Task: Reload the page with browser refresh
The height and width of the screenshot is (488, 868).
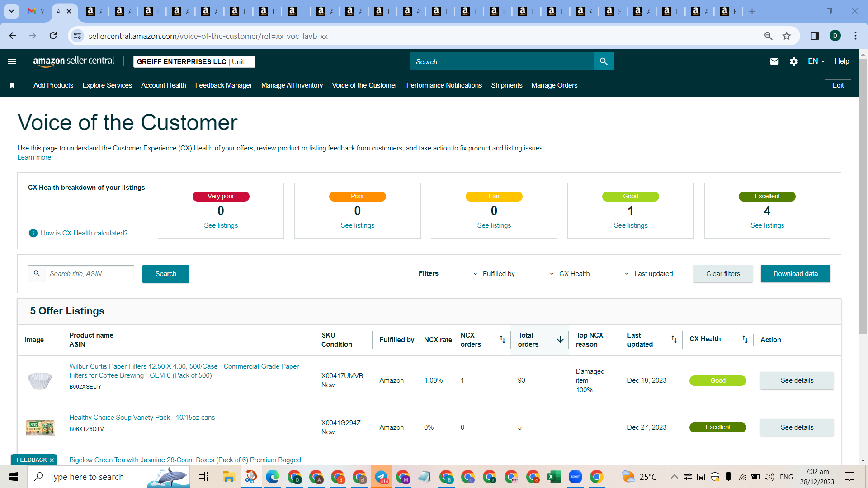Action: pyautogui.click(x=53, y=36)
